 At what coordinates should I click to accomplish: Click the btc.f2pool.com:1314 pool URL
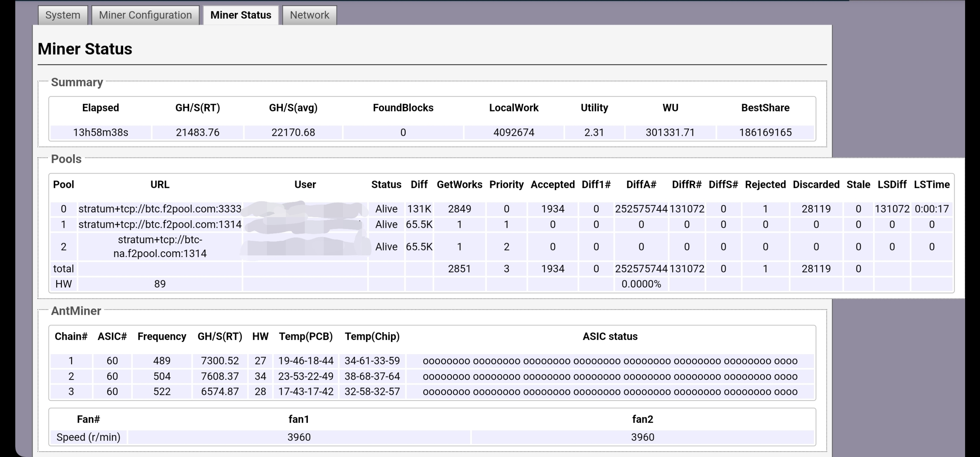(160, 224)
